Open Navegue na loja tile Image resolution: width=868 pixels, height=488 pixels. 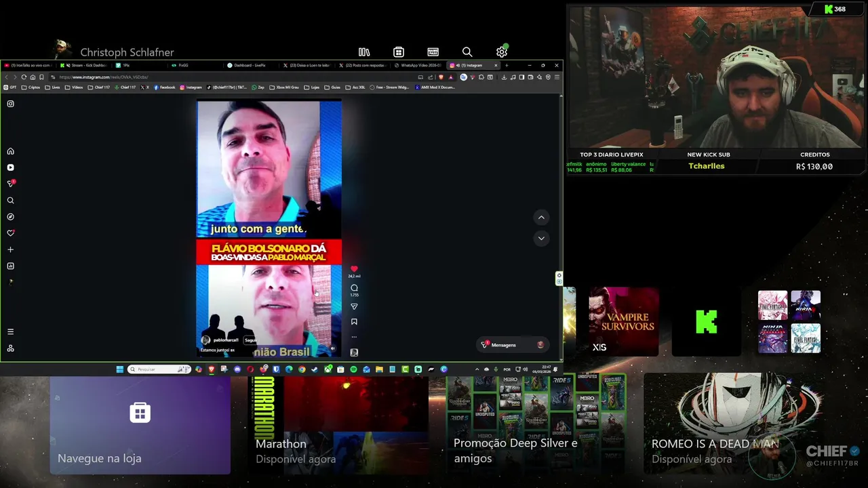[x=140, y=426]
